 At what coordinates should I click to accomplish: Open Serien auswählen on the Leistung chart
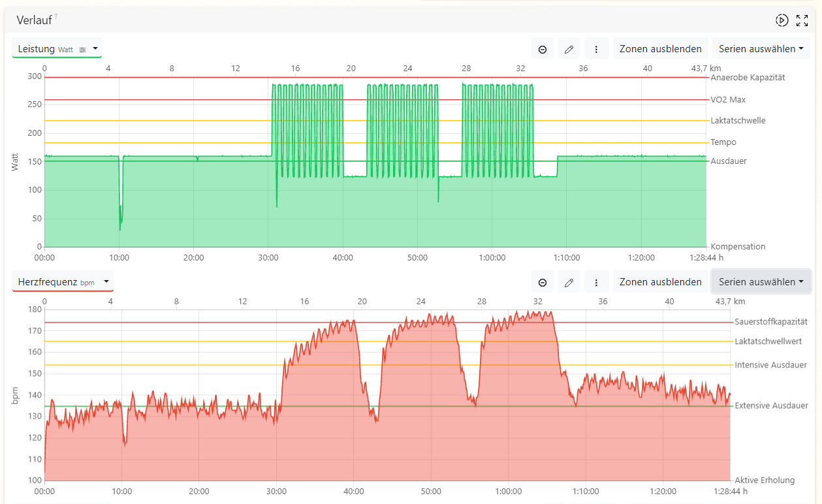761,49
